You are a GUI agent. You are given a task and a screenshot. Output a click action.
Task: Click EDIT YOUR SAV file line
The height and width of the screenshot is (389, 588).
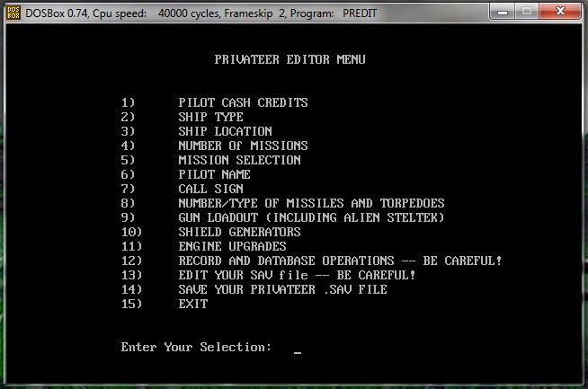coord(297,275)
